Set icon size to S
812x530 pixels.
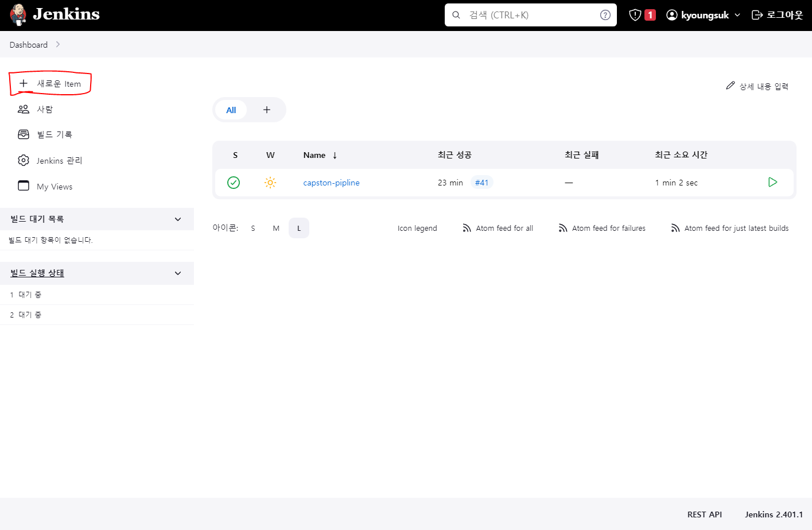253,228
